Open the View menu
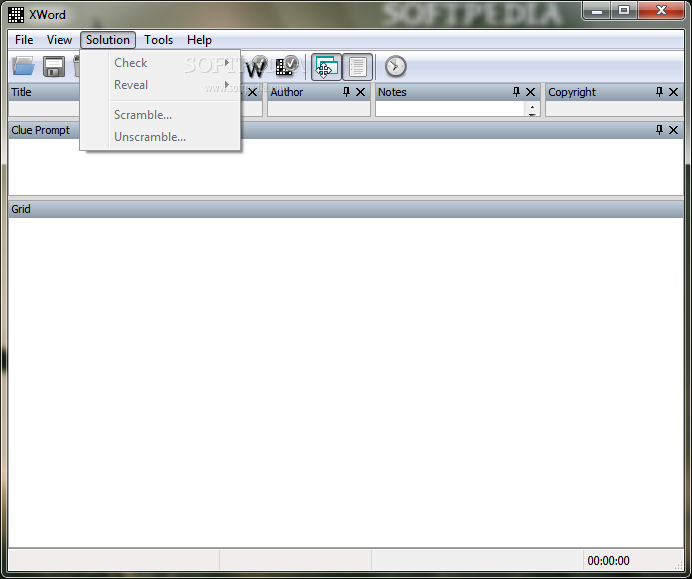 click(59, 40)
